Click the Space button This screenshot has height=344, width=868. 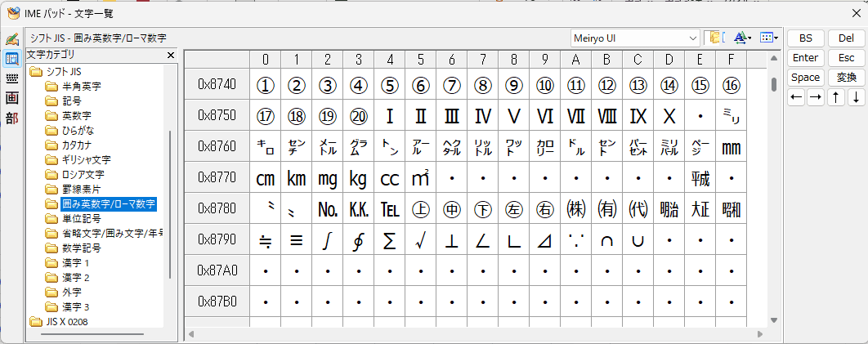805,78
